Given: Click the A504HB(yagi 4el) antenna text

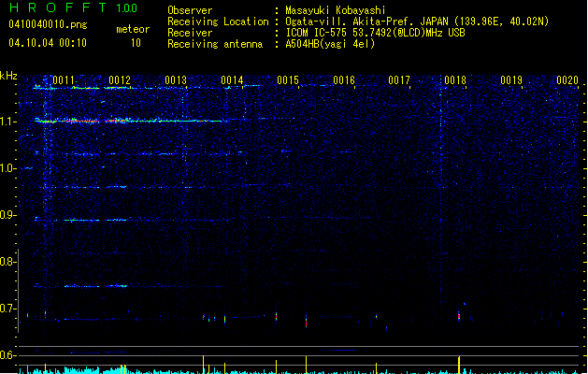Looking at the screenshot, I should tap(330, 44).
